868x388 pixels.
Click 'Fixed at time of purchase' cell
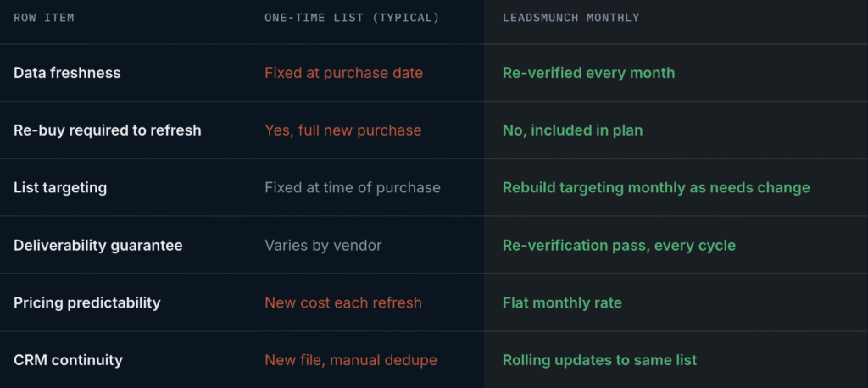tap(353, 187)
